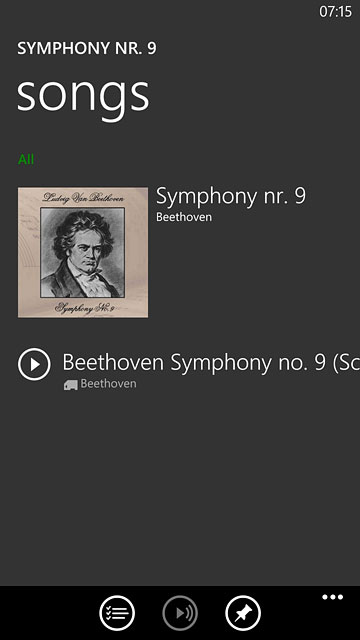This screenshot has width=360, height=640.
Task: Click the storage device icon beside Beethoven
Action: click(x=70, y=384)
